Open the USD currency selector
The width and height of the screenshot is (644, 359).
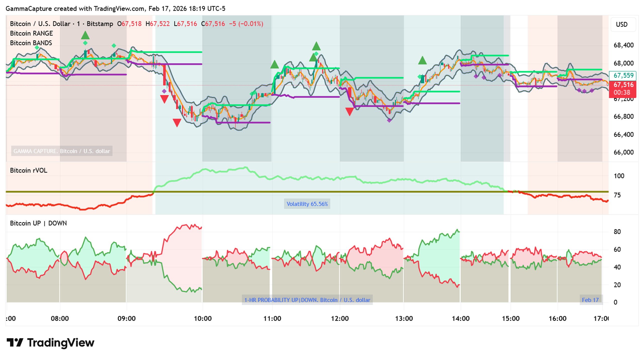622,24
